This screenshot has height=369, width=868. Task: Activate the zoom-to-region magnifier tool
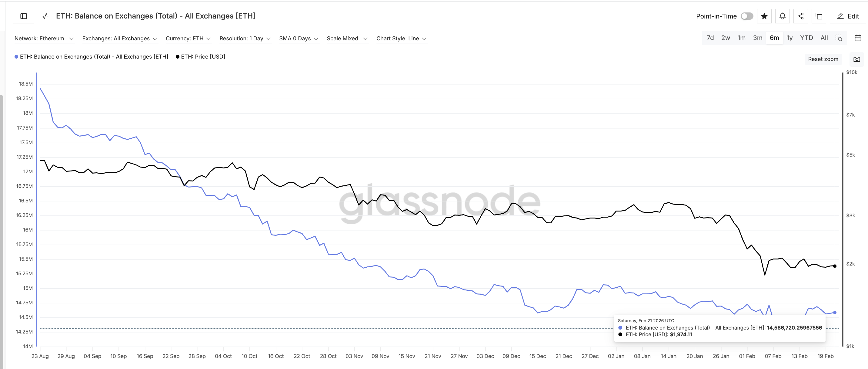(x=839, y=38)
